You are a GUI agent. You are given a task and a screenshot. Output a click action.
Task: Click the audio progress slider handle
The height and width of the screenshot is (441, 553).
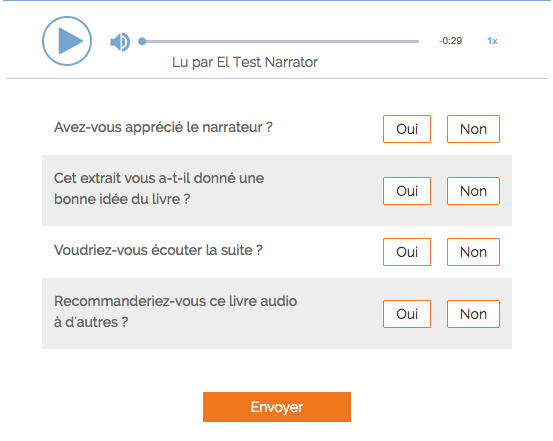click(142, 41)
